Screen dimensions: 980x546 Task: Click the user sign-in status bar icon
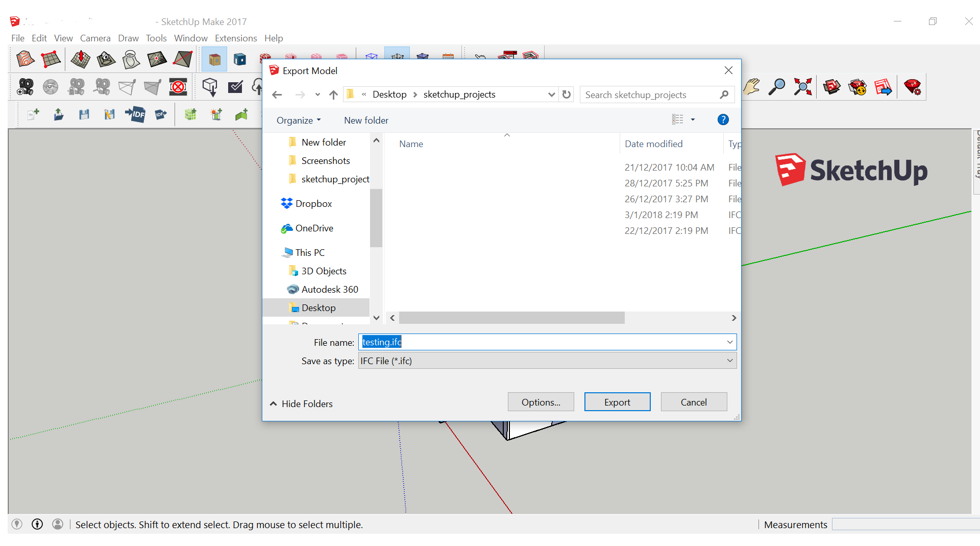tap(58, 524)
